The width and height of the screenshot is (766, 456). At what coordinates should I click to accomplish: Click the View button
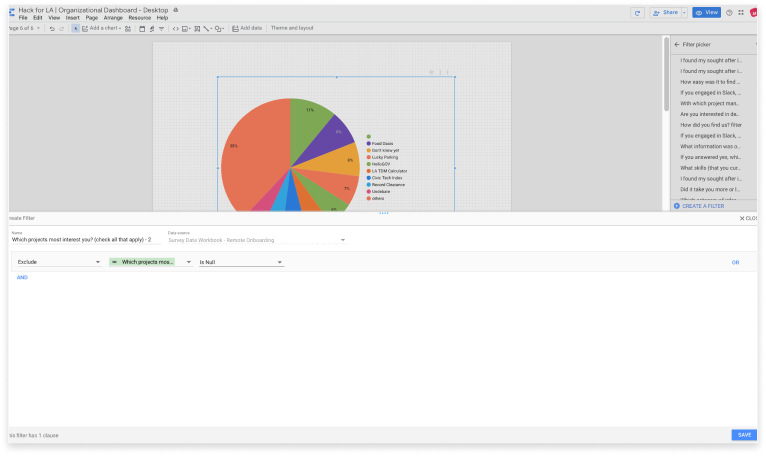(x=707, y=13)
